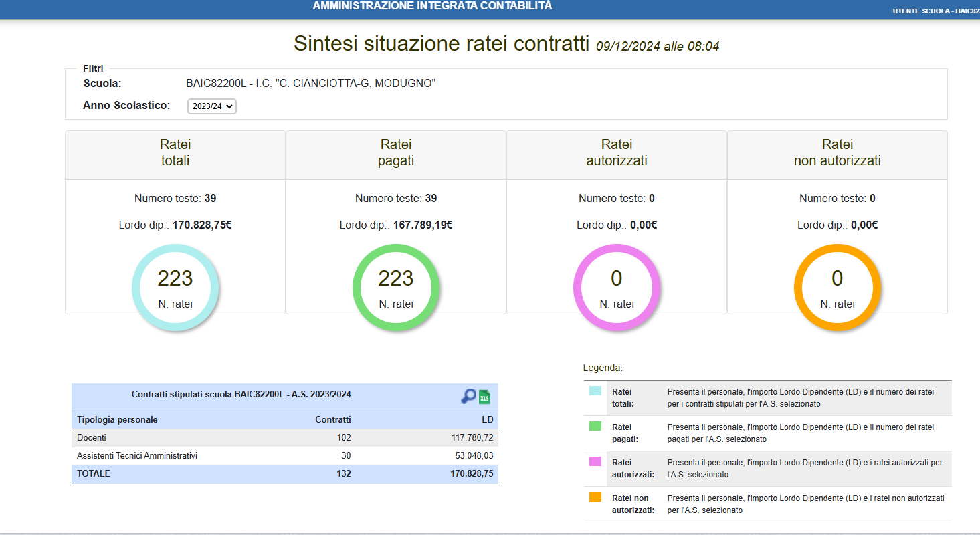Click the Ratei totali card header

pyautogui.click(x=175, y=153)
